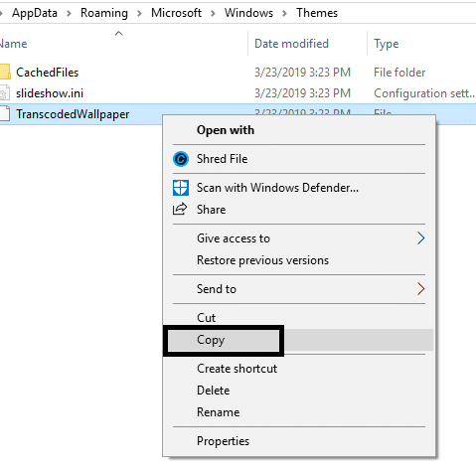The width and height of the screenshot is (476, 472).
Task: Open the chevron after Windows in path
Action: click(285, 13)
